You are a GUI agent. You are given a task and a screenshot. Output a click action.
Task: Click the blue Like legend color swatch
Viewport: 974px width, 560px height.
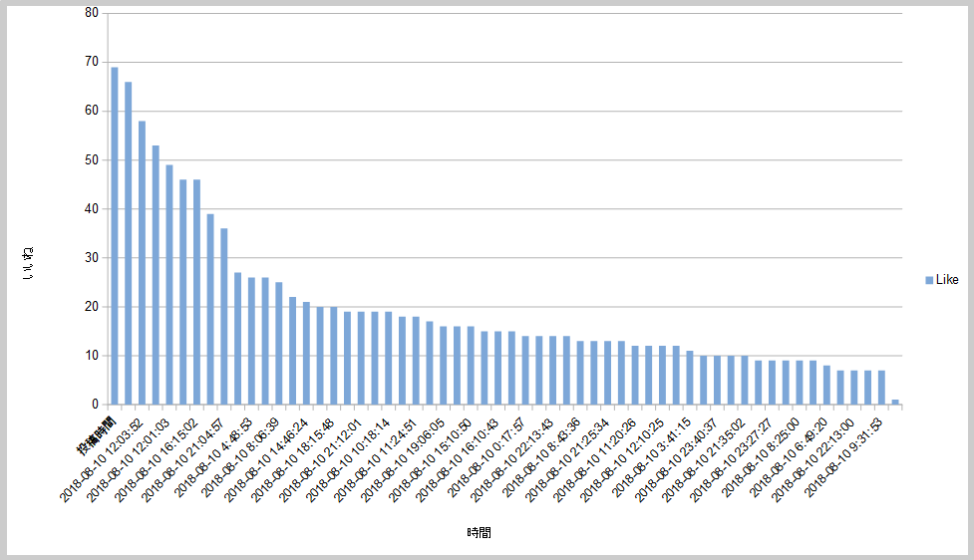929,280
